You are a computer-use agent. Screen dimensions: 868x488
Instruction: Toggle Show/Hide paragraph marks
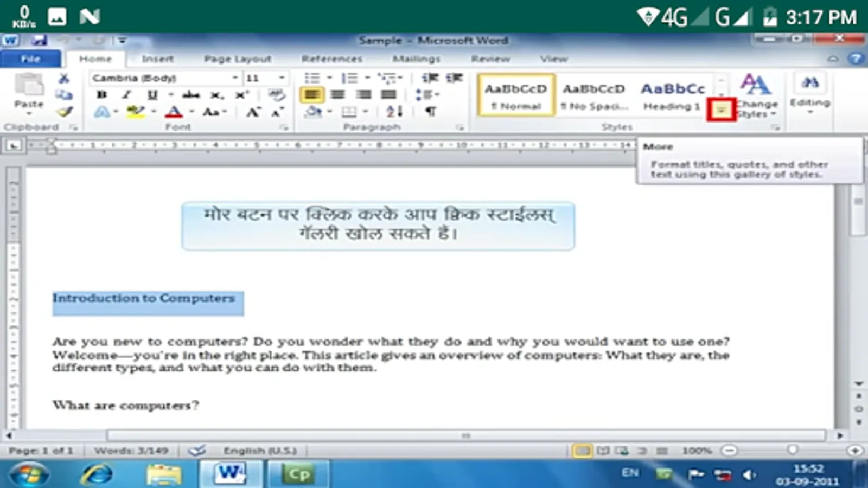(430, 112)
